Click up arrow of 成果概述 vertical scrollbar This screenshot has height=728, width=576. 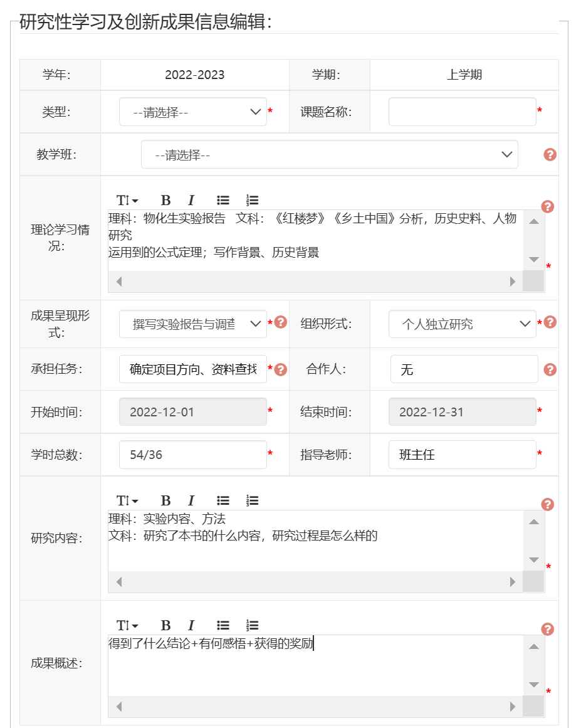coord(534,646)
